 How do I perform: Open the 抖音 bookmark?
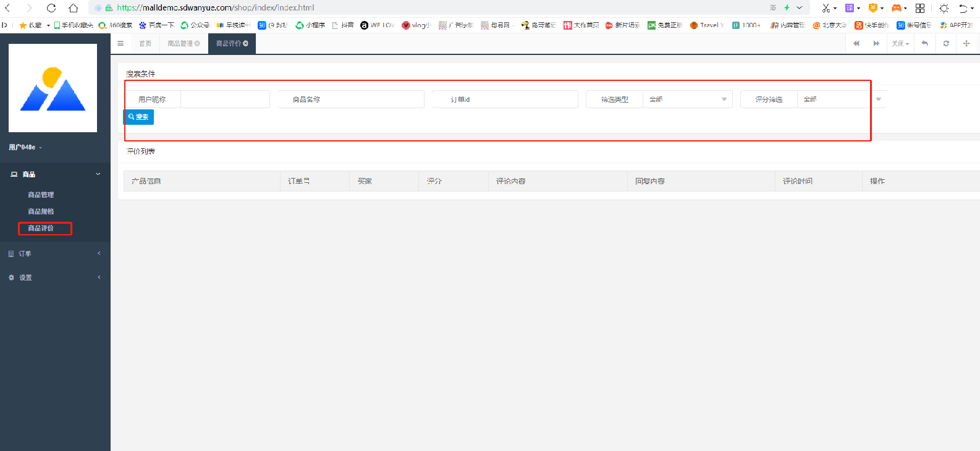coord(343,25)
